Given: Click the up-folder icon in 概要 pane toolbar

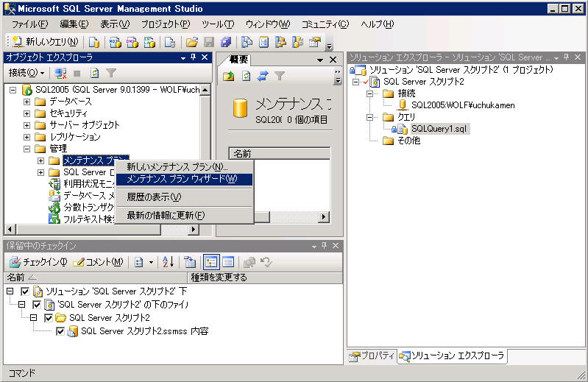Looking at the screenshot, I should point(228,76).
